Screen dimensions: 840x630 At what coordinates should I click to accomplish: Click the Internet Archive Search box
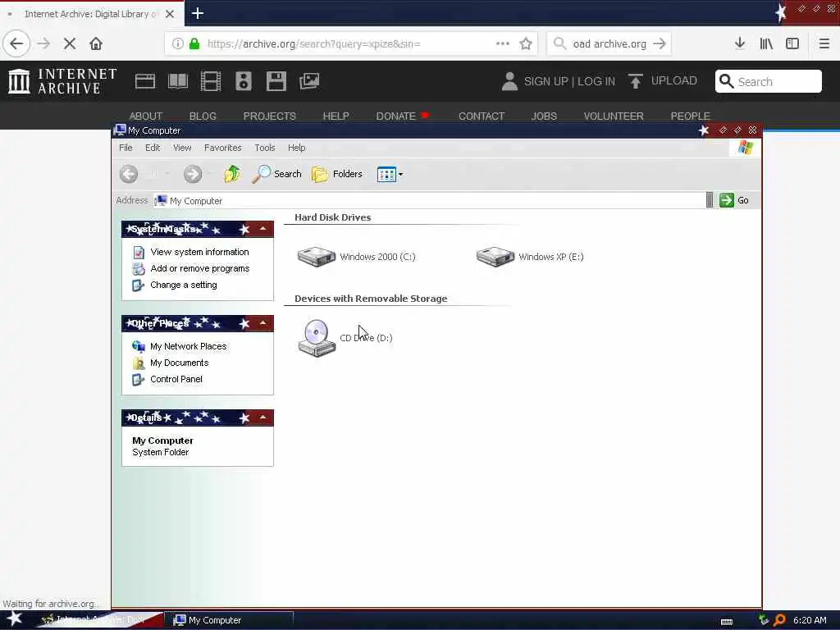click(768, 81)
